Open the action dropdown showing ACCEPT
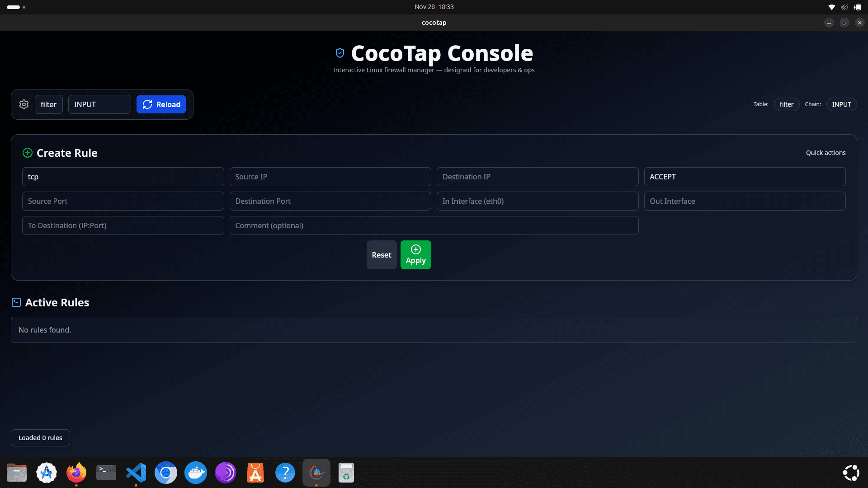868x488 pixels. 745,177
